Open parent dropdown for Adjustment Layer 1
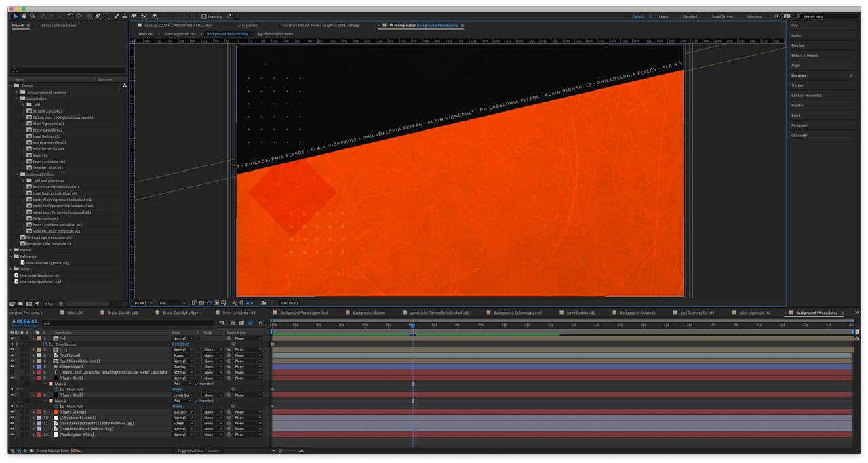Image resolution: width=868 pixels, height=463 pixels. coord(248,418)
